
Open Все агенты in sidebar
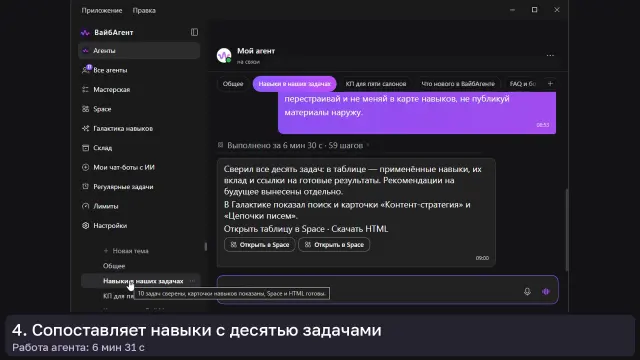click(x=139, y=70)
